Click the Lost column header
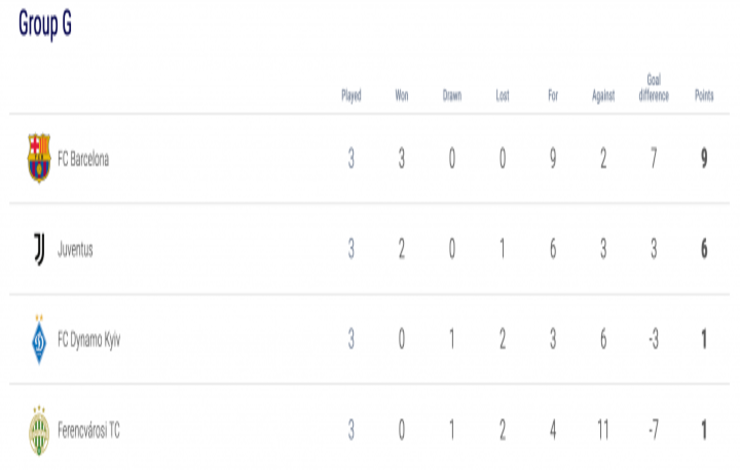The height and width of the screenshot is (470, 740). tap(502, 96)
